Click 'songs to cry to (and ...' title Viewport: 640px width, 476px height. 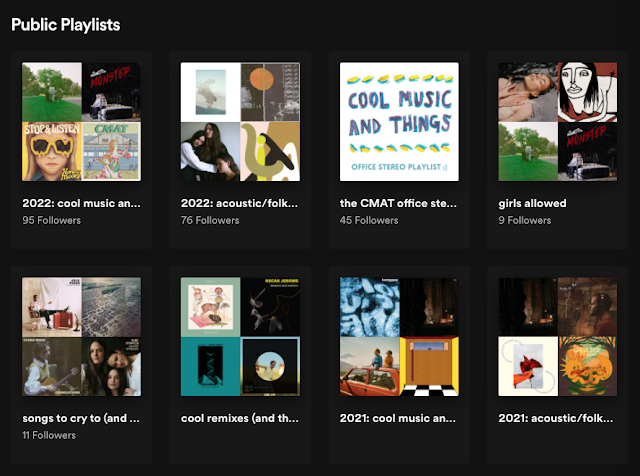(x=81, y=418)
